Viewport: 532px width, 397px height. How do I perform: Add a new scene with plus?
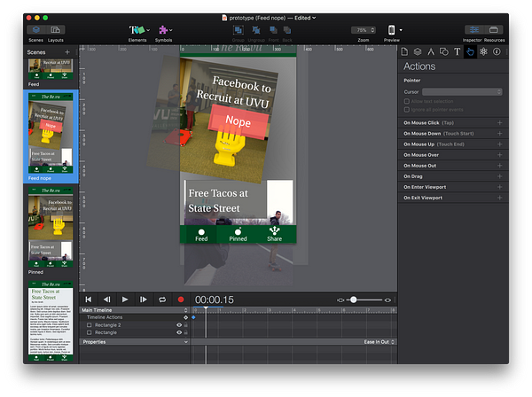67,52
